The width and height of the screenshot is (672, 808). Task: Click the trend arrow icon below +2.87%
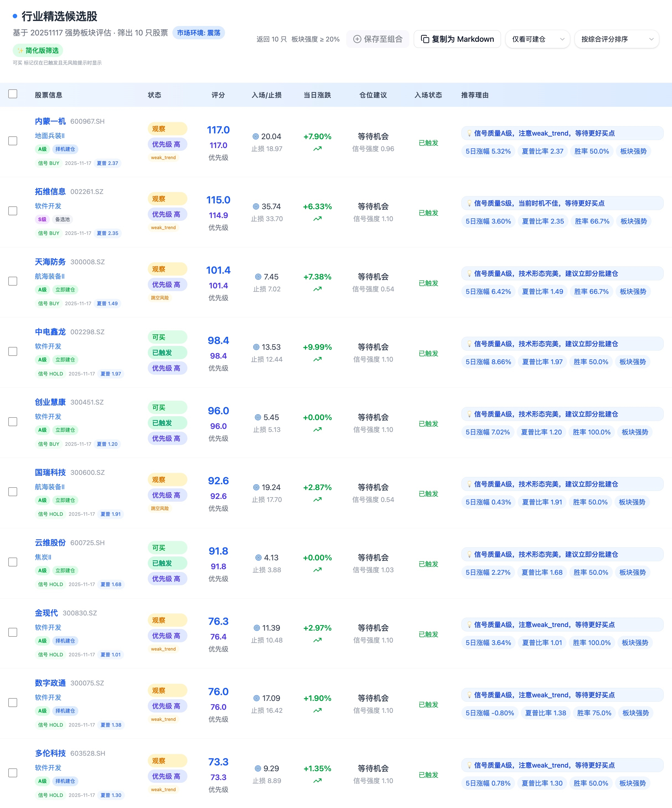point(317,500)
